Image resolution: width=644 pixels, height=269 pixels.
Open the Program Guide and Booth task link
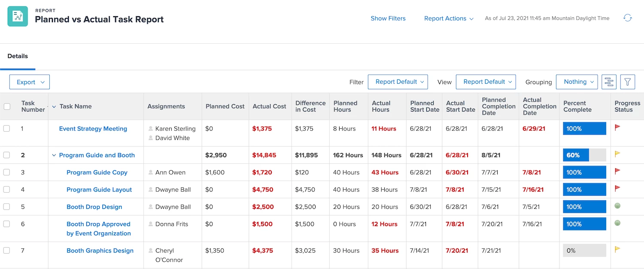point(97,155)
